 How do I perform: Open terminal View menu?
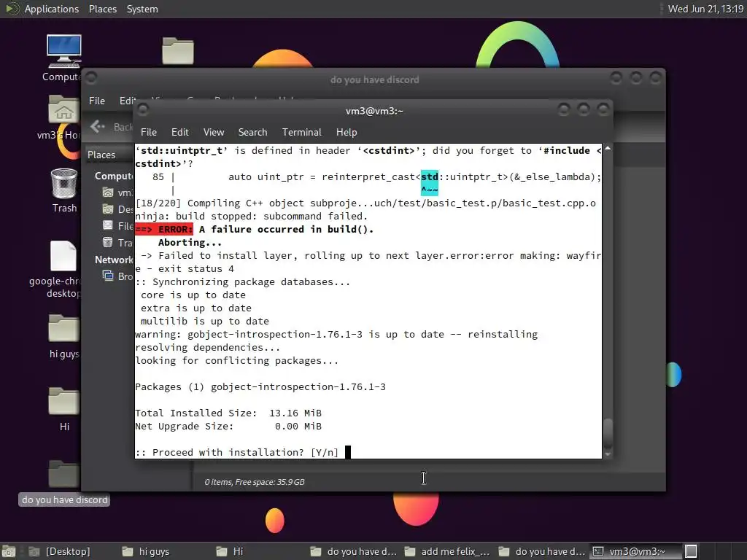[x=214, y=132]
